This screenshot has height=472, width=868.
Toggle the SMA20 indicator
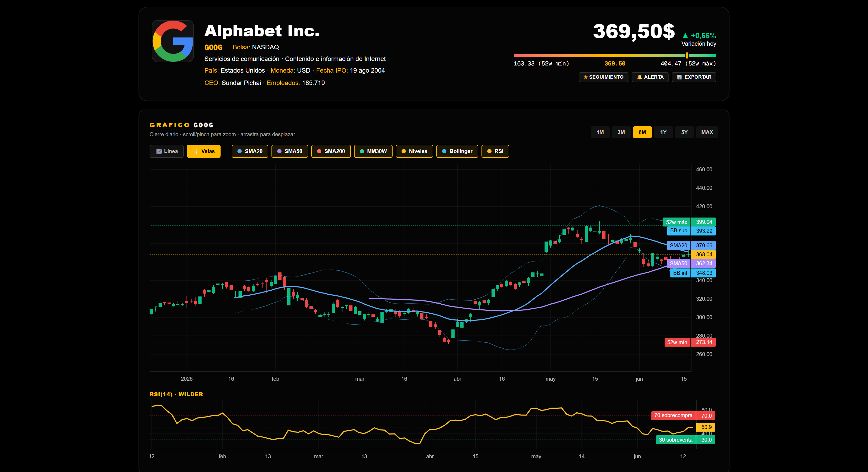click(250, 151)
